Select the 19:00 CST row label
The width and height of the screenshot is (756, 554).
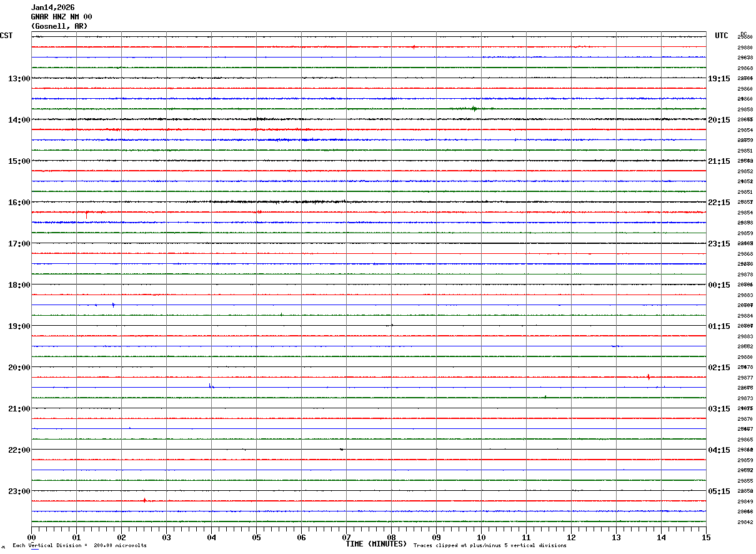19,326
